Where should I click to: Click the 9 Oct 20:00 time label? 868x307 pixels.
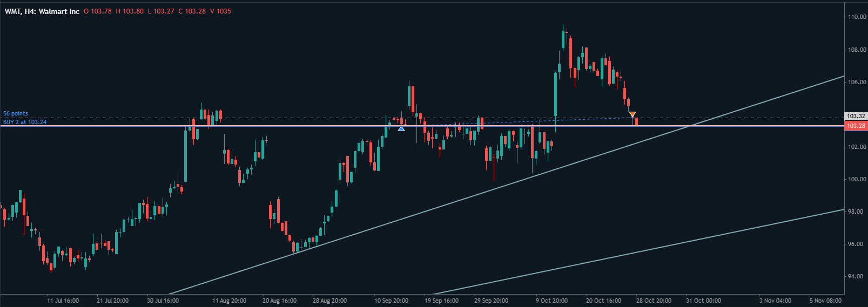(x=551, y=301)
